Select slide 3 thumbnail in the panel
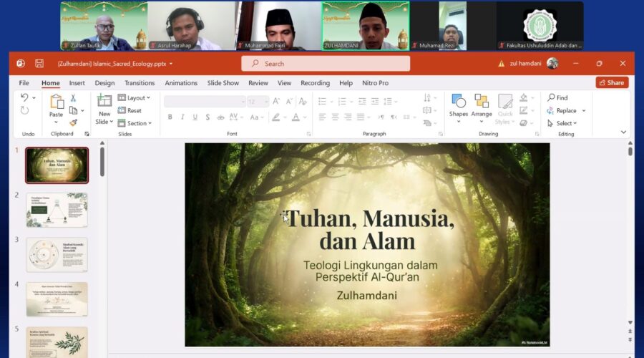 [57, 254]
